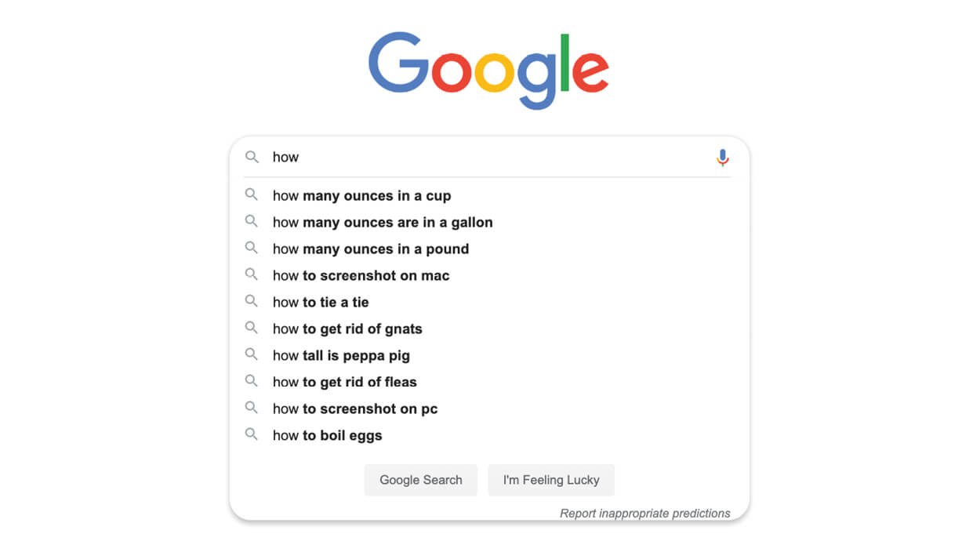Screen dimensions: 980x552
Task: Select suggestion "how many ounces in a cup"
Action: pos(361,196)
